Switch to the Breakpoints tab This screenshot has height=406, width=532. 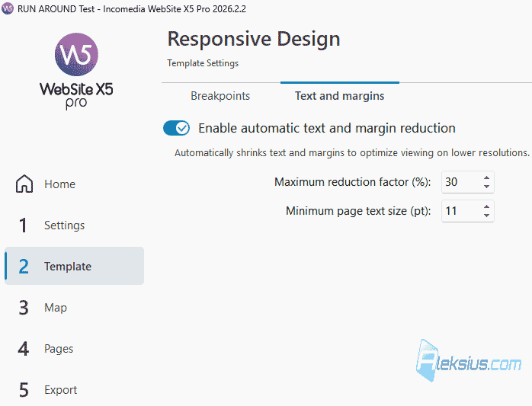coord(220,96)
